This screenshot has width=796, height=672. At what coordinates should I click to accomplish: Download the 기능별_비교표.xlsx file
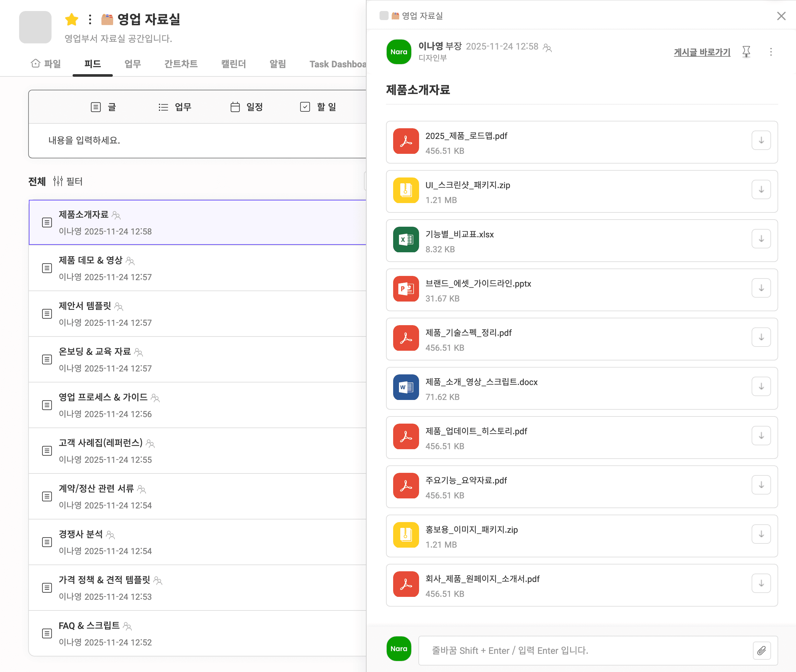click(761, 239)
